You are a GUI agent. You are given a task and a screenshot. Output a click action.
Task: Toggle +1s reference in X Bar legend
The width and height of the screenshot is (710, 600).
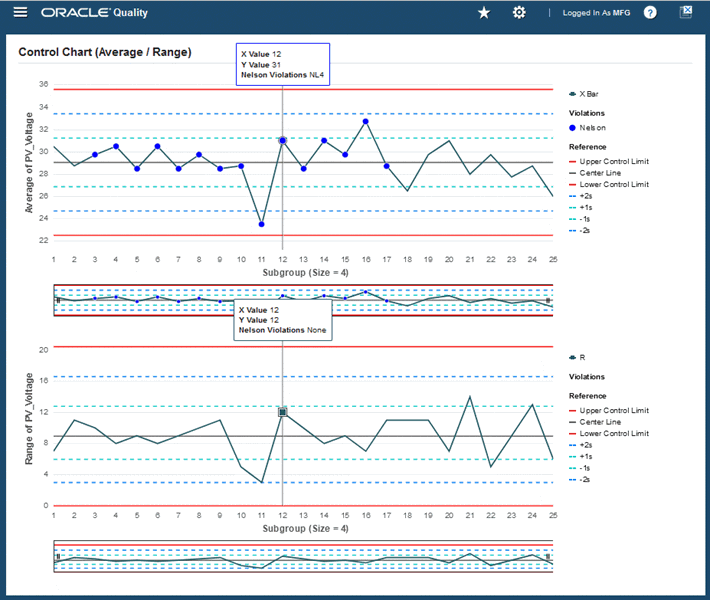click(x=580, y=207)
